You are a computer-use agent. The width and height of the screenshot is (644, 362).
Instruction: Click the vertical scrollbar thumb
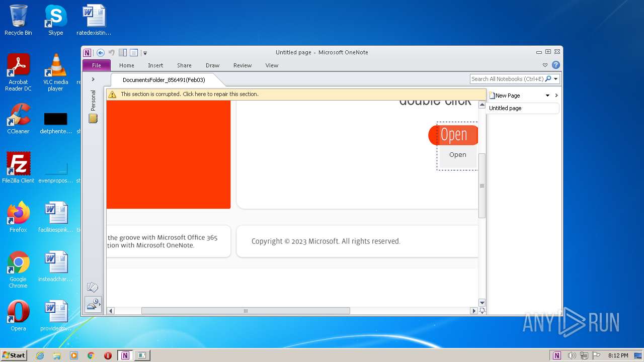(482, 186)
